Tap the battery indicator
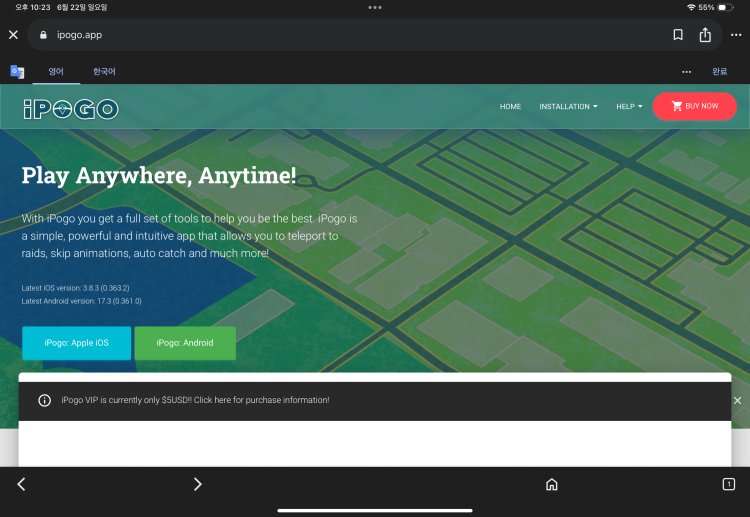The width and height of the screenshot is (750, 517). [x=725, y=7]
